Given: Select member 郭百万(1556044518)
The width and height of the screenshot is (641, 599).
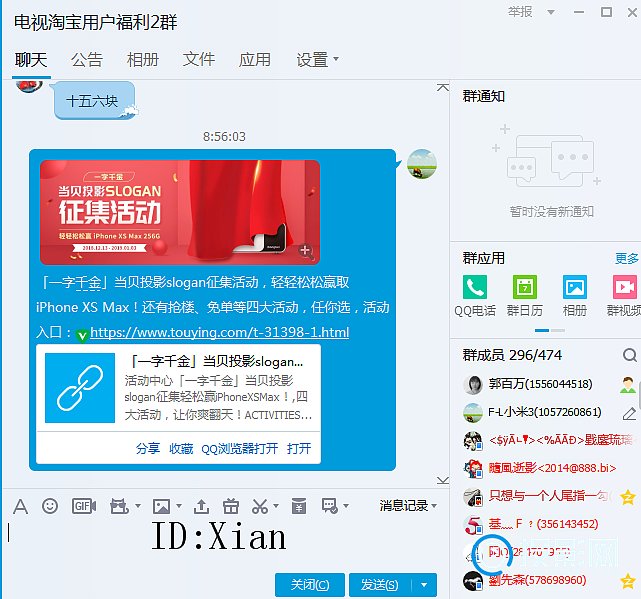Looking at the screenshot, I should pyautogui.click(x=540, y=384).
